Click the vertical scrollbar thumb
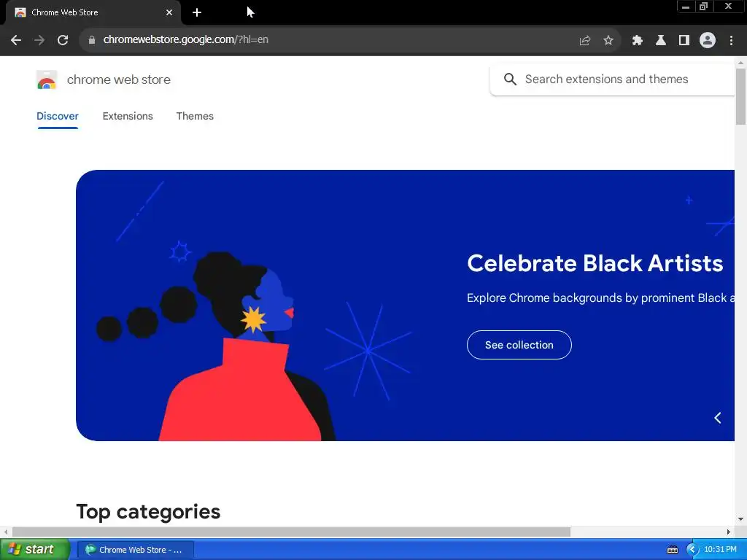The height and width of the screenshot is (560, 747). [x=741, y=97]
